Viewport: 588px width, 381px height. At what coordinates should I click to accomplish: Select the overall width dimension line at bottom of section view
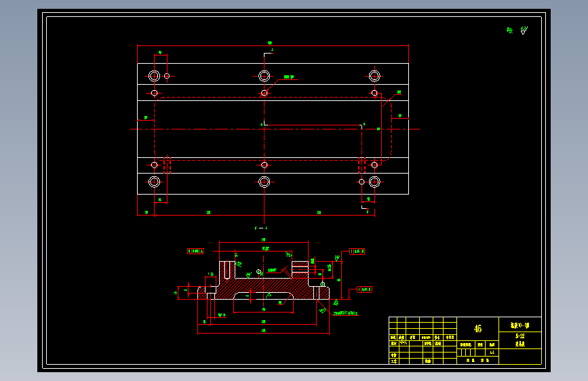click(x=263, y=333)
